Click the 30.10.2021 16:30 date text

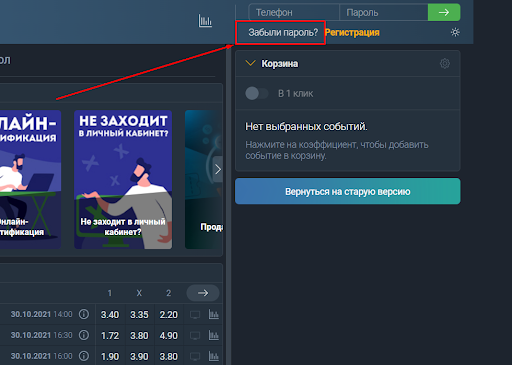coord(41,335)
